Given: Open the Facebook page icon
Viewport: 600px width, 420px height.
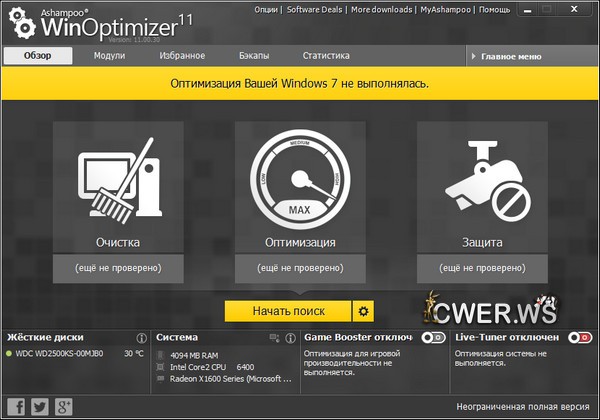Looking at the screenshot, I should (x=17, y=406).
